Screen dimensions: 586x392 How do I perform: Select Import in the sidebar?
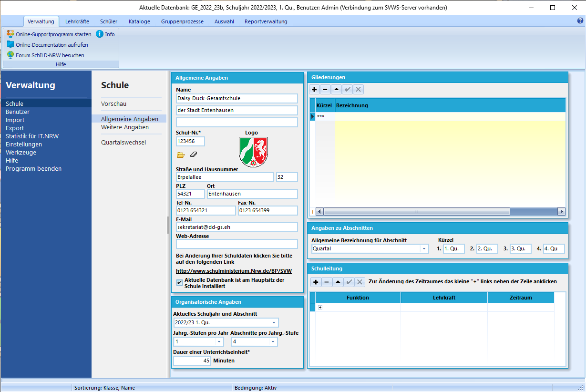click(15, 120)
